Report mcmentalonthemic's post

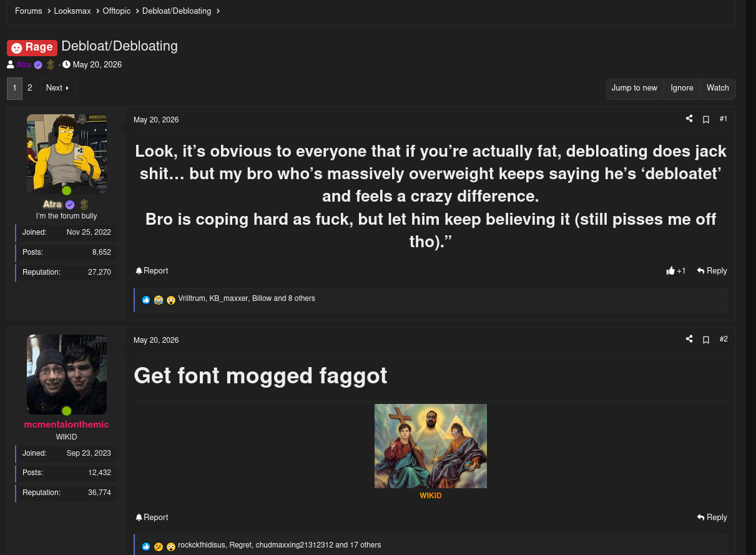[x=152, y=518]
